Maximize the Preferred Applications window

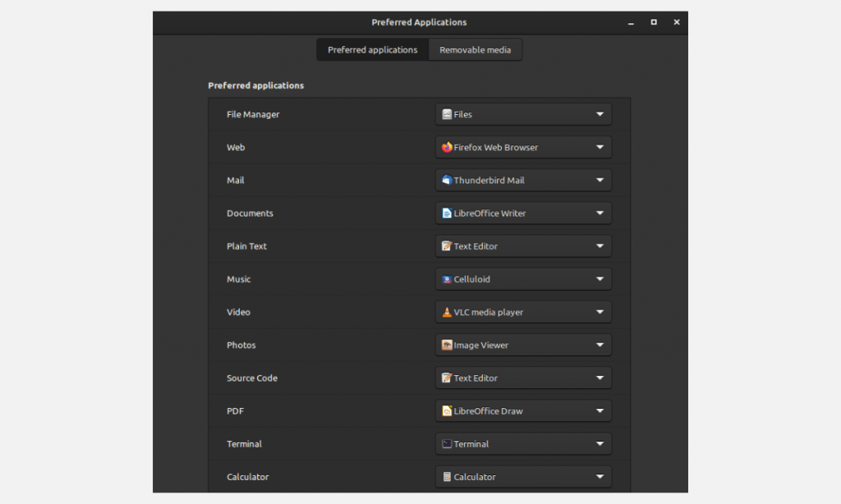(x=654, y=22)
